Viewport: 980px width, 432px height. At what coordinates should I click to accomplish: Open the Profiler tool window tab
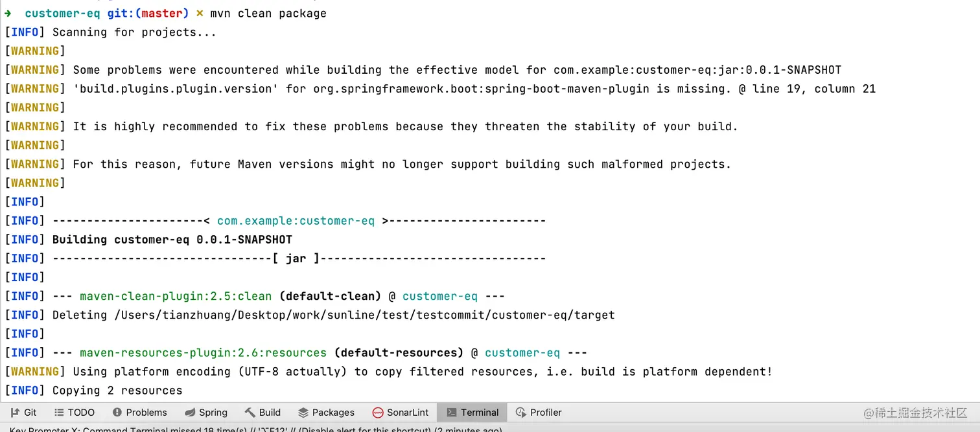click(539, 413)
